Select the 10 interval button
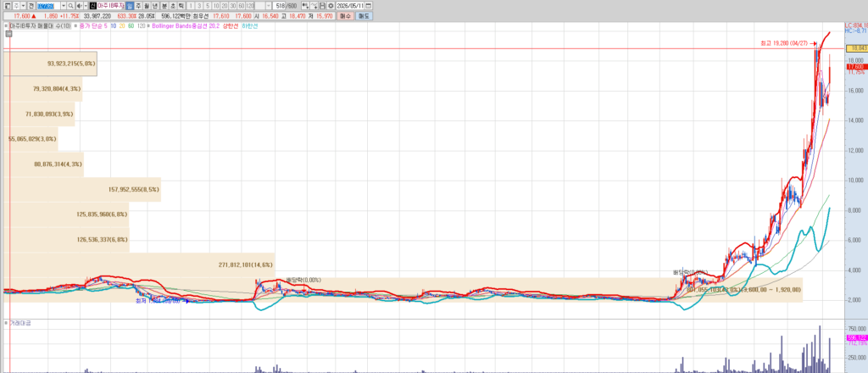The width and height of the screenshot is (868, 373). click(216, 6)
